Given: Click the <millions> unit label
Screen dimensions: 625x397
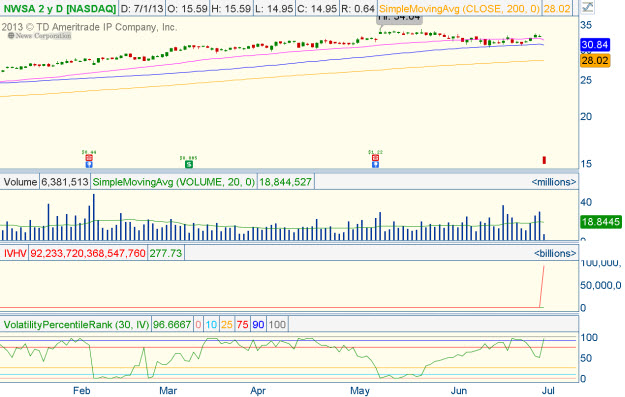Looking at the screenshot, I should point(554,182).
